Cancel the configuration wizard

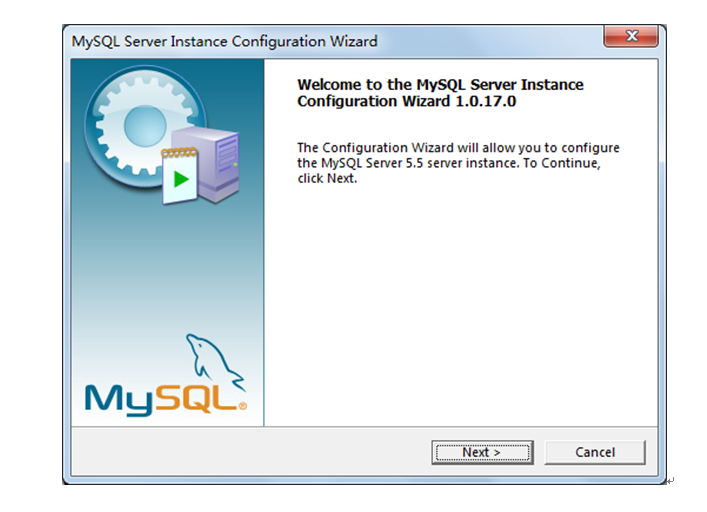click(595, 452)
